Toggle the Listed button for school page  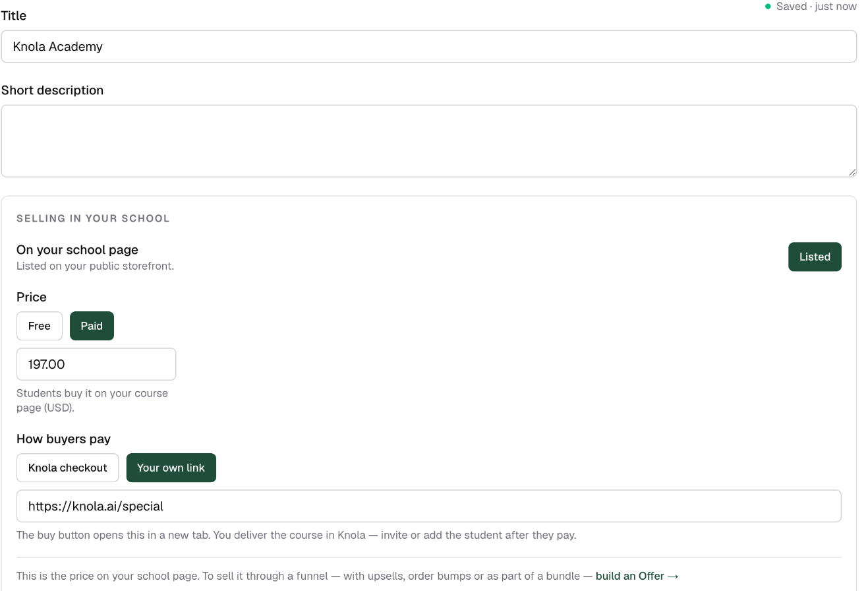coord(815,257)
